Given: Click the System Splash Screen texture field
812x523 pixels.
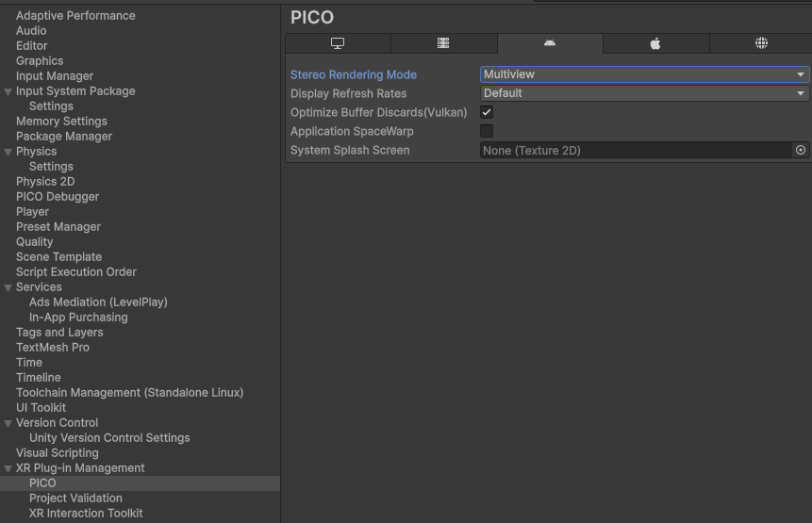Looking at the screenshot, I should 637,150.
